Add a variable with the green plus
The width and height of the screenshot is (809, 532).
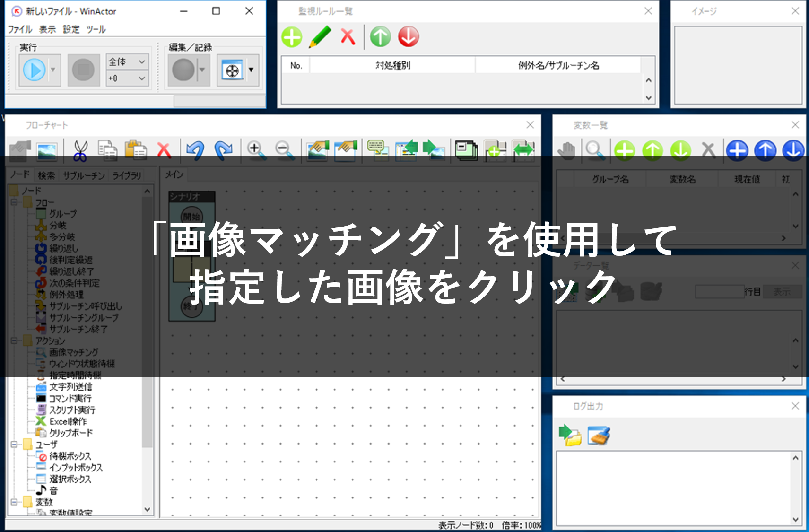624,150
